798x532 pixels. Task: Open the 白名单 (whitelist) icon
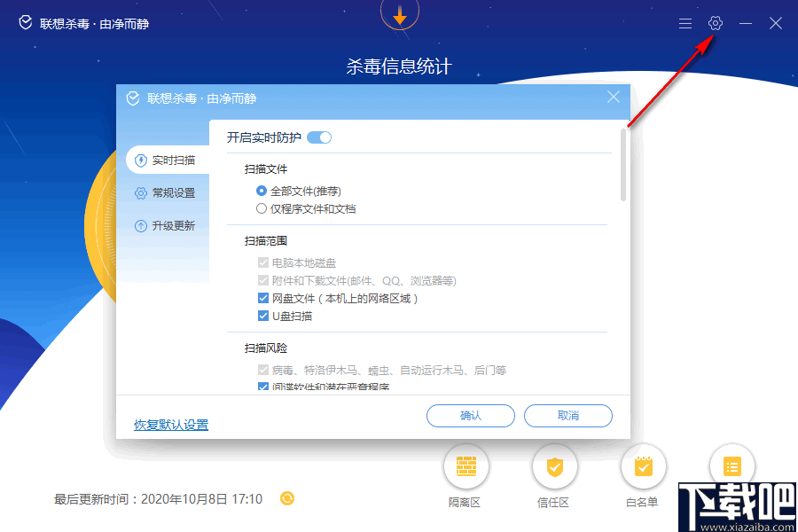pyautogui.click(x=643, y=465)
